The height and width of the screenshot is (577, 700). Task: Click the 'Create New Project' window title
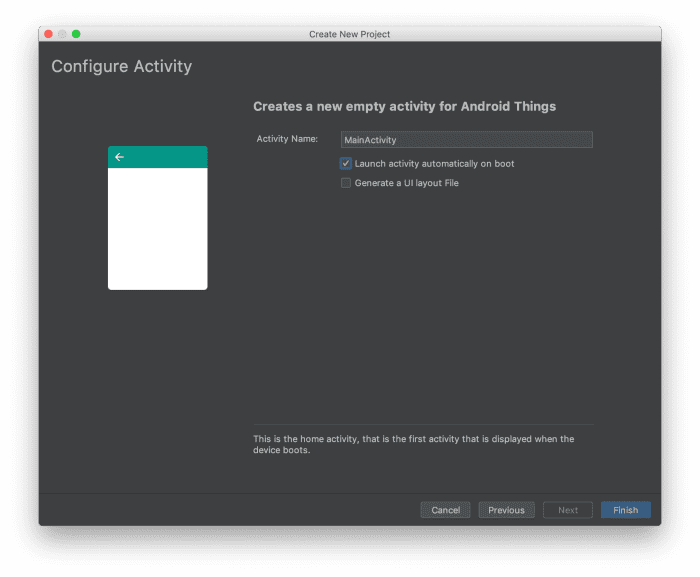coord(350,34)
